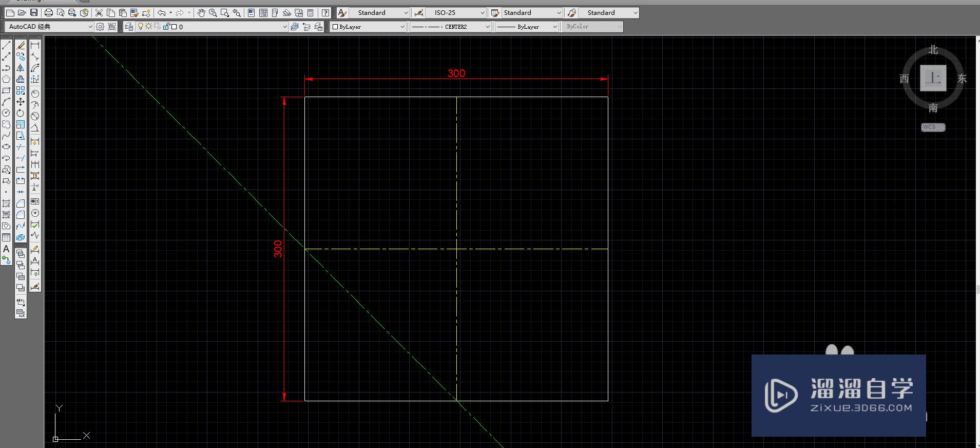Open the undo history arrow
980x448 pixels.
[x=170, y=13]
